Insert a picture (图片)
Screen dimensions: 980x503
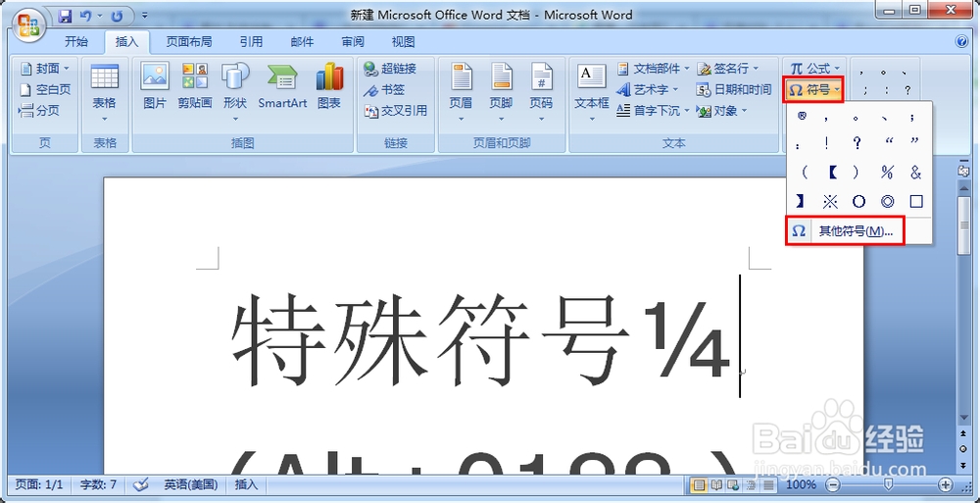pos(155,86)
